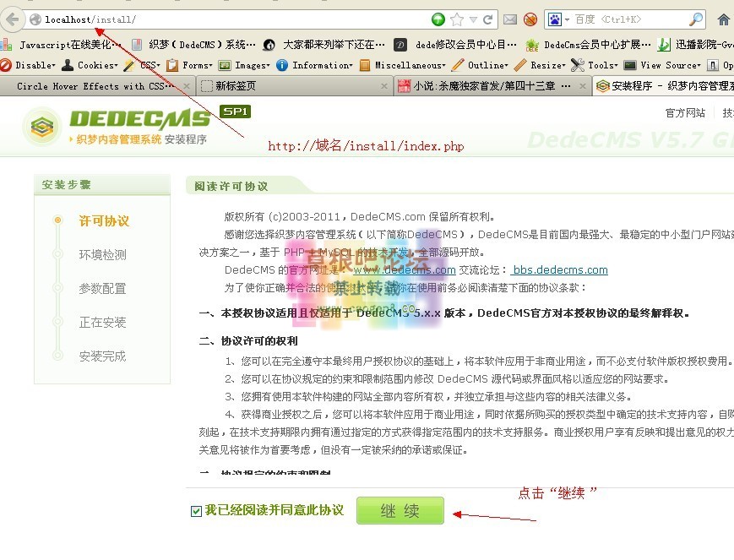Click the bookmark star in address bar
Image resolution: width=734 pixels, height=560 pixels.
point(457,19)
